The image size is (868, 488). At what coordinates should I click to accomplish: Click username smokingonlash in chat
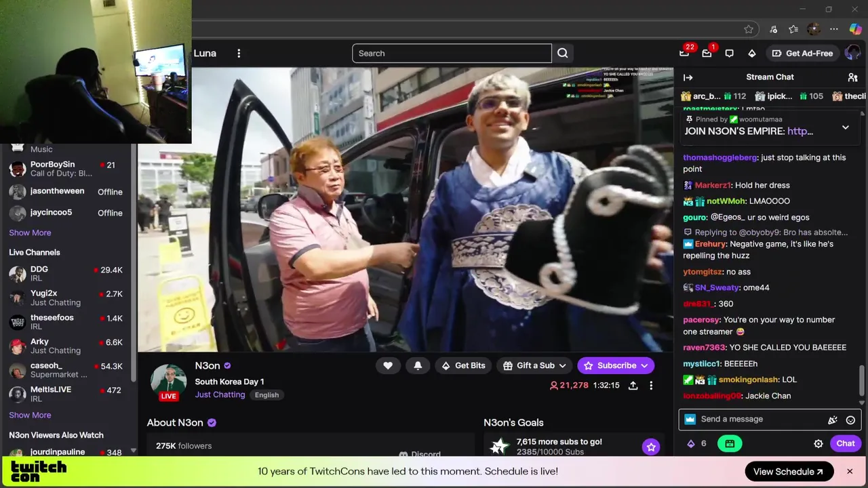coord(748,380)
